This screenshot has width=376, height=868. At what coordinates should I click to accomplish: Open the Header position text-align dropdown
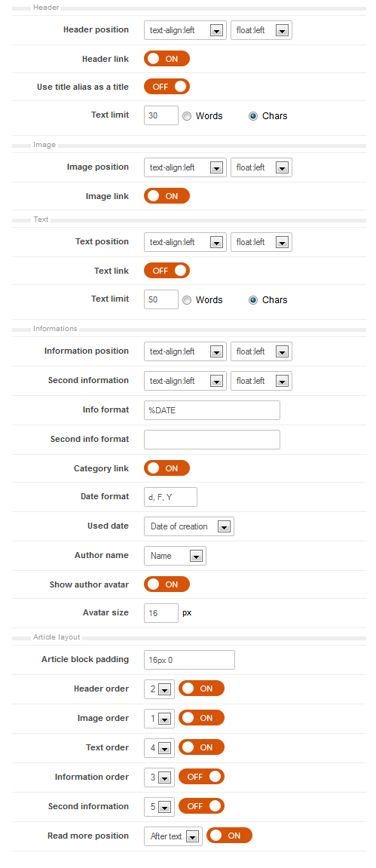pyautogui.click(x=185, y=30)
